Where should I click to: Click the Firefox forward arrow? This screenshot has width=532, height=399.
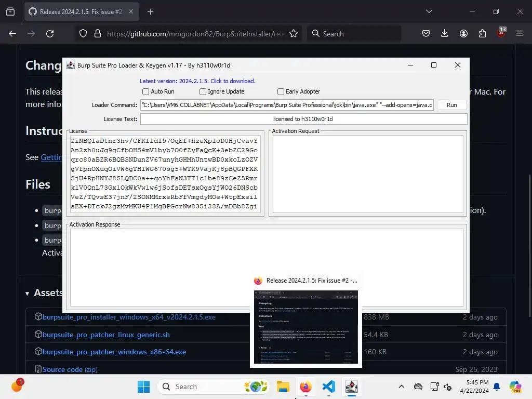click(x=31, y=34)
